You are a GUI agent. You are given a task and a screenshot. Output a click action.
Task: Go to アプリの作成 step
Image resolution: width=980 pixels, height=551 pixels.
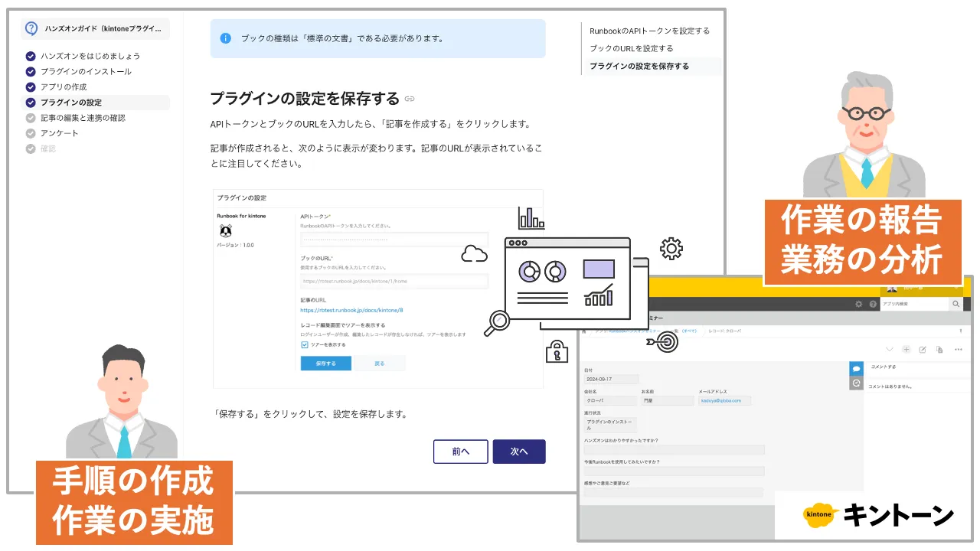tap(63, 86)
